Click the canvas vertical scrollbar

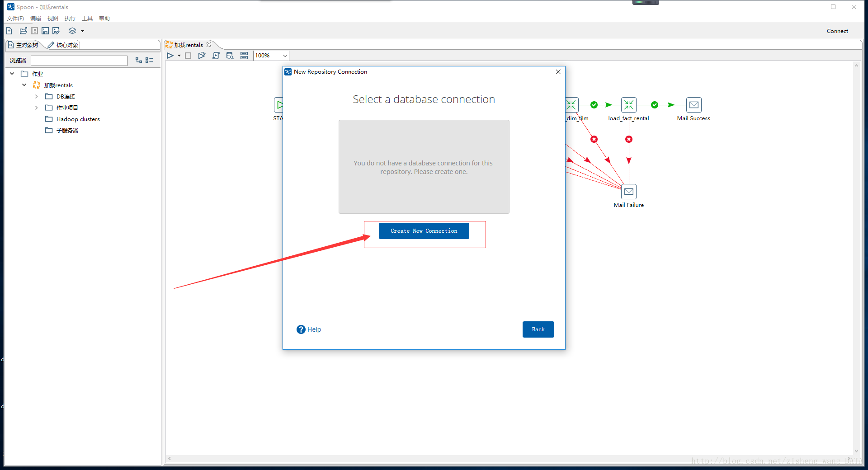(x=856, y=258)
